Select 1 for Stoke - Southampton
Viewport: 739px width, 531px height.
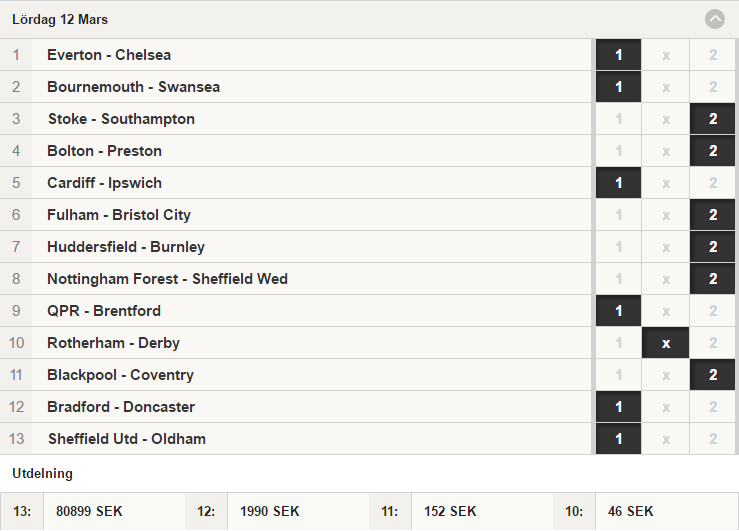coord(618,119)
